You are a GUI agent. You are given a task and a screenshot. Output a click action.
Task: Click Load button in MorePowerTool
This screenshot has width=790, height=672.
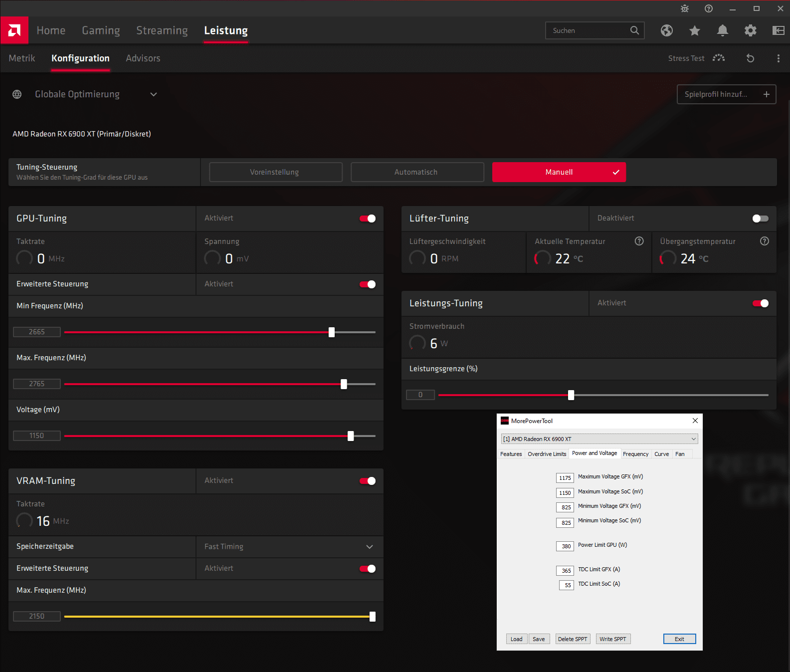point(517,639)
